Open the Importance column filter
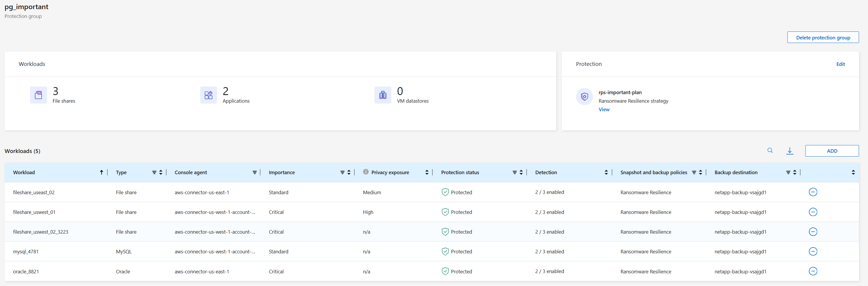The width and height of the screenshot is (868, 286). [x=342, y=172]
